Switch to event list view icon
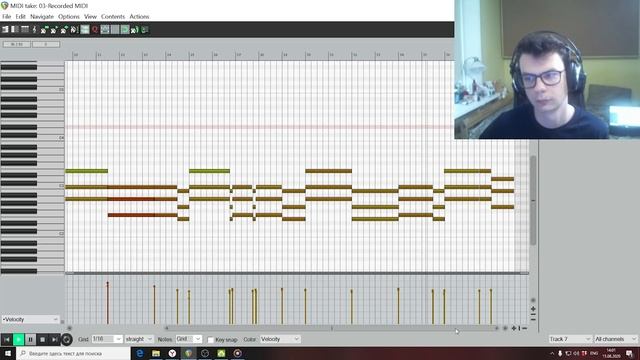 tap(25, 29)
